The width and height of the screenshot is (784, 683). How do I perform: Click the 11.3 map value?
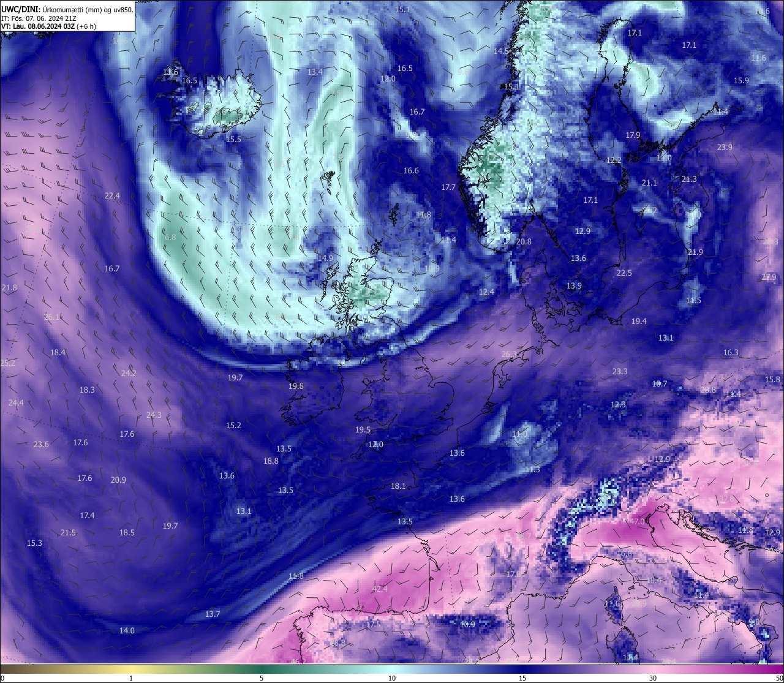pyautogui.click(x=532, y=470)
